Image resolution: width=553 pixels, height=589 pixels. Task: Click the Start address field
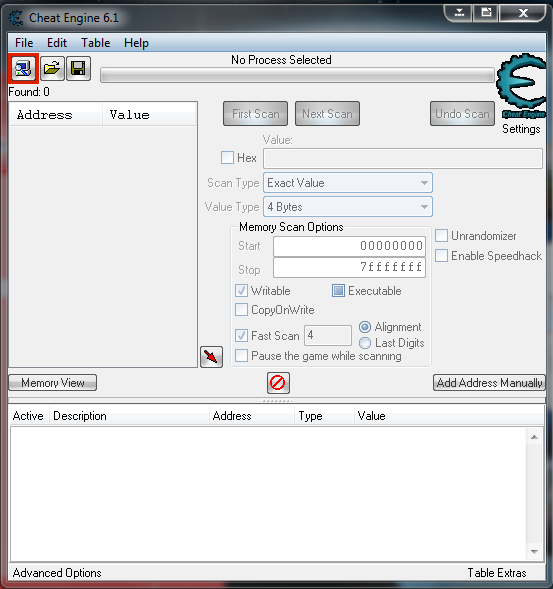click(349, 246)
